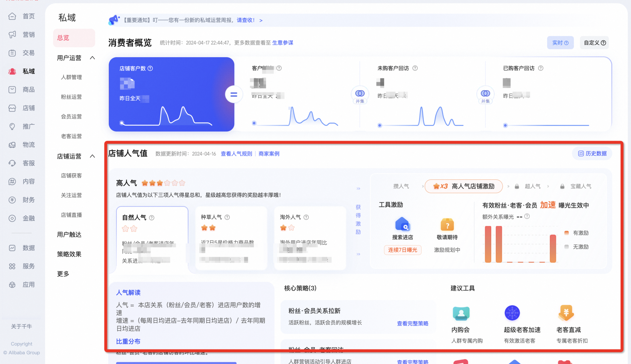Select the 店铺客户数 blue card
This screenshot has width=631, height=364.
coord(171,94)
